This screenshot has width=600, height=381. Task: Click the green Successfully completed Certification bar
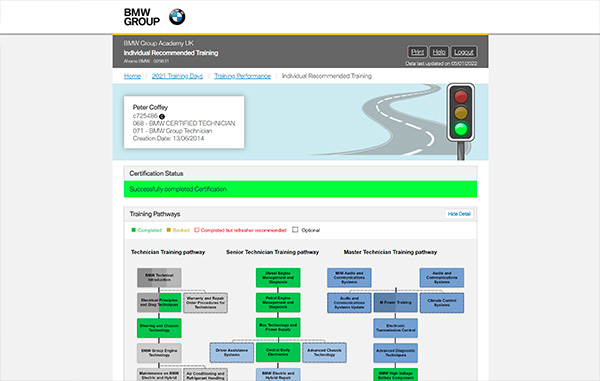[x=300, y=189]
